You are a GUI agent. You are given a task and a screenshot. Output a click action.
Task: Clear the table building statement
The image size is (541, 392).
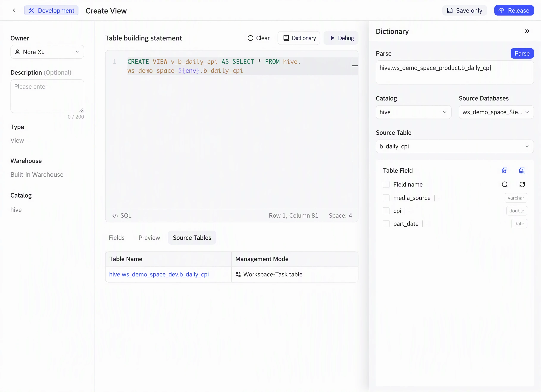[259, 38]
